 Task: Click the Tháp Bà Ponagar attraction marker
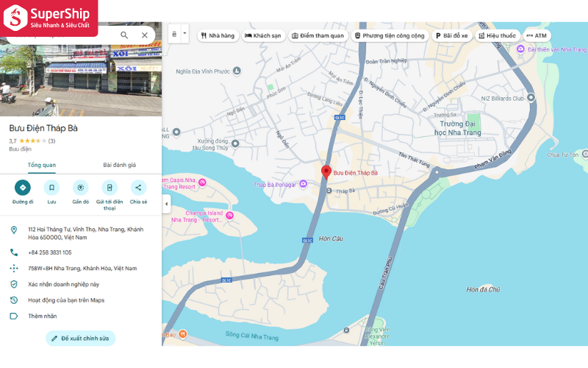tap(303, 183)
